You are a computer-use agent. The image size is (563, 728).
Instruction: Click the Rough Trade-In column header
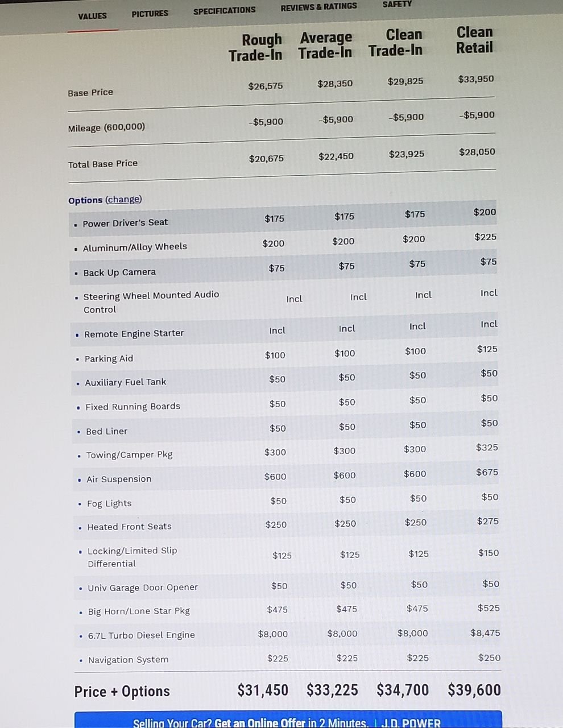click(x=256, y=48)
